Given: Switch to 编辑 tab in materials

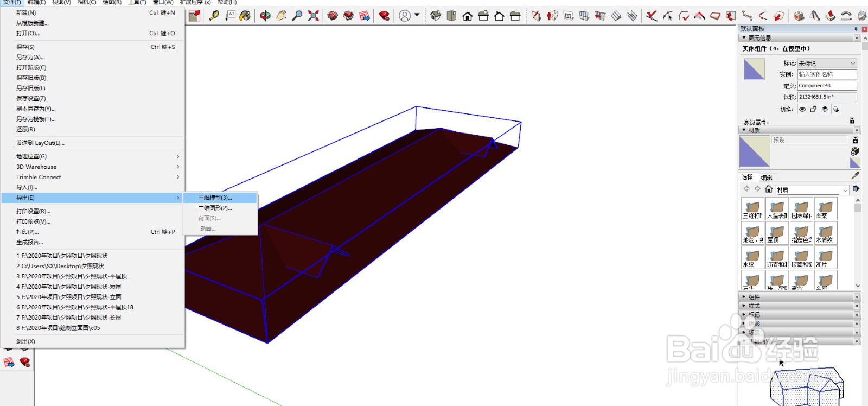Looking at the screenshot, I should point(766,177).
